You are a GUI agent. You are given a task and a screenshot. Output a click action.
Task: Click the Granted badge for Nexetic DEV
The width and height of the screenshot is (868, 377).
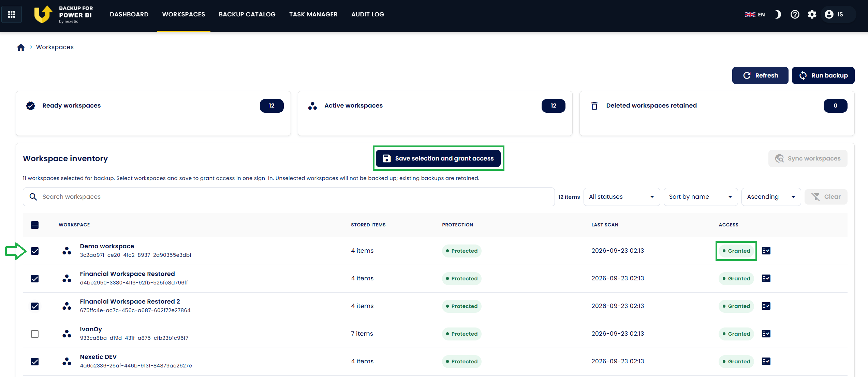736,361
